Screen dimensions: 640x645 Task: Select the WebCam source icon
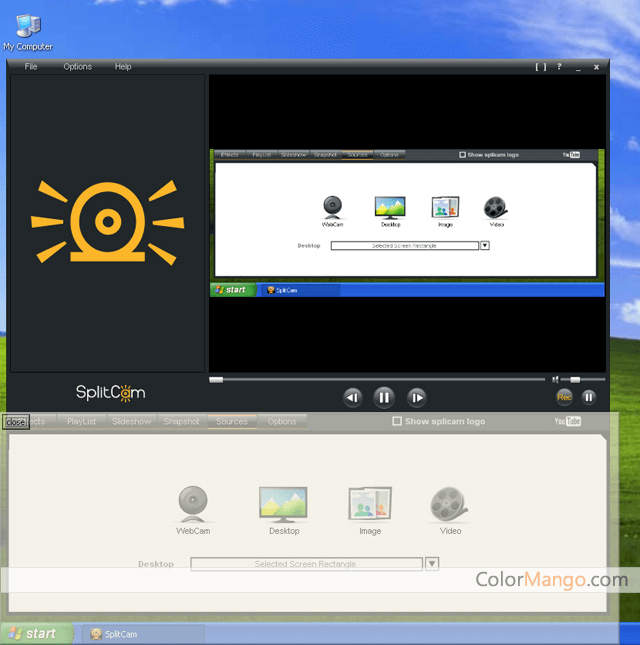coord(193,504)
